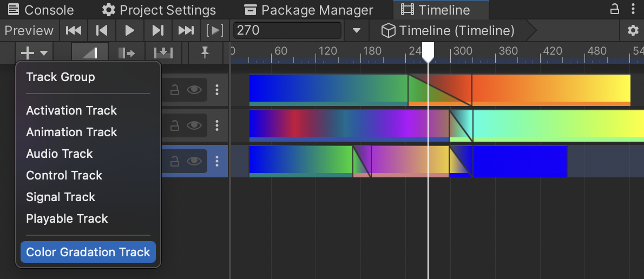Toggle the marker pin icon
This screenshot has width=644, height=279.
tap(205, 52)
